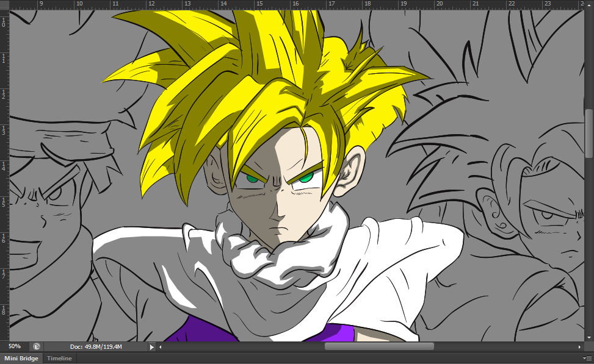Open the Timeline panel flyout menu icon
The width and height of the screenshot is (594, 364).
point(589,359)
